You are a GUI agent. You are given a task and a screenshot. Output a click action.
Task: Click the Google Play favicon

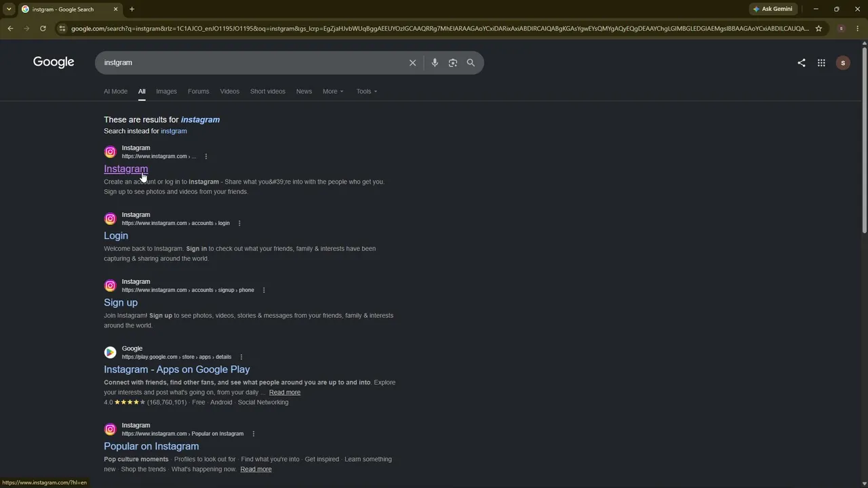(110, 352)
